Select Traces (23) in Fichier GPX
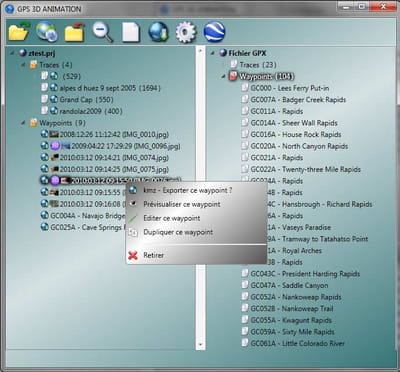 tap(258, 65)
